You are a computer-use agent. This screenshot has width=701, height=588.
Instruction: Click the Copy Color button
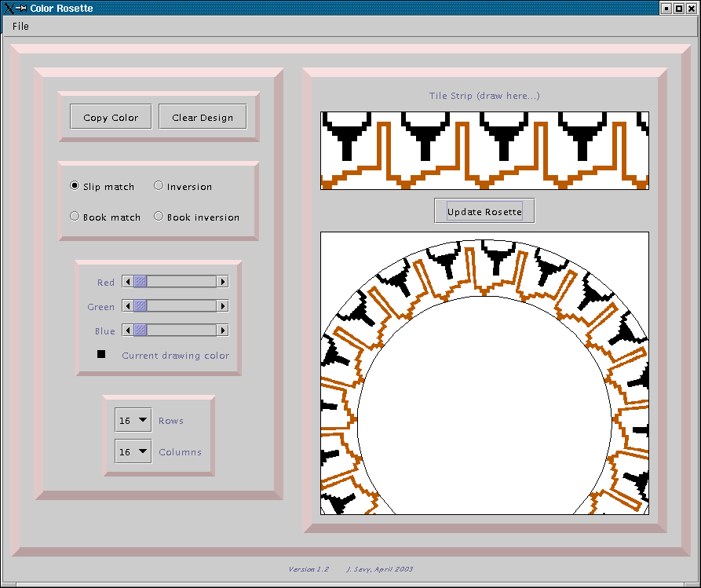pos(111,117)
